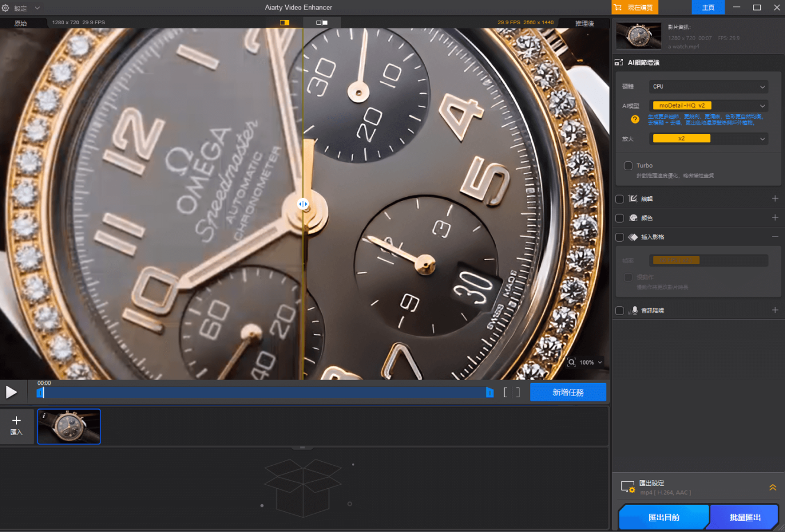Enable the 音訊降噪 audio denoise checkbox
Viewport: 785px width, 532px height.
click(619, 310)
